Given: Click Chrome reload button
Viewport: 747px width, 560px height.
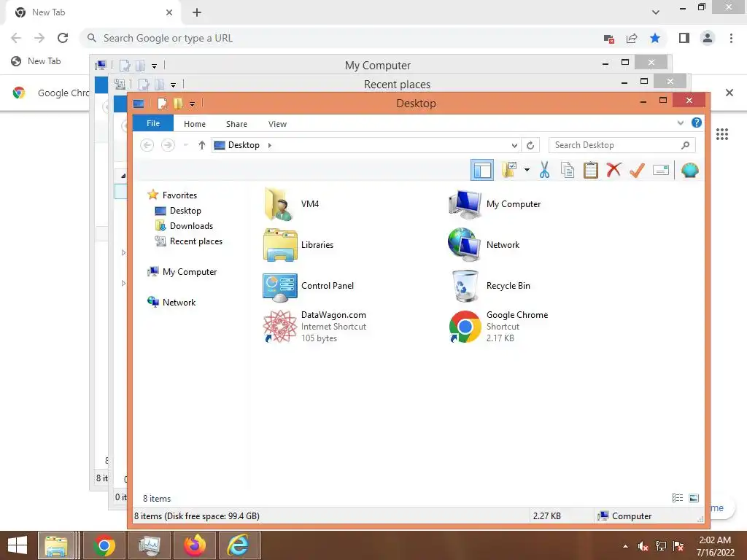Looking at the screenshot, I should (63, 38).
